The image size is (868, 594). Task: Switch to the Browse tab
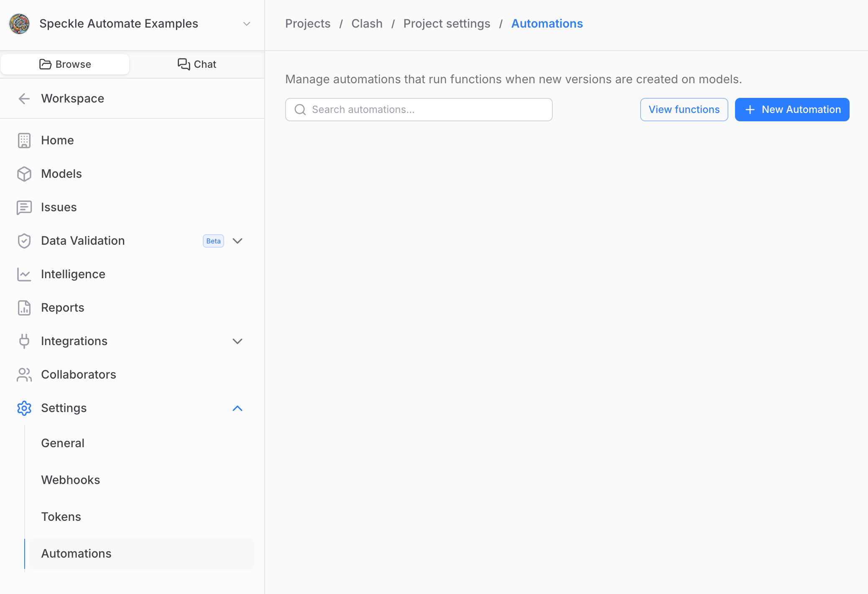coord(65,64)
